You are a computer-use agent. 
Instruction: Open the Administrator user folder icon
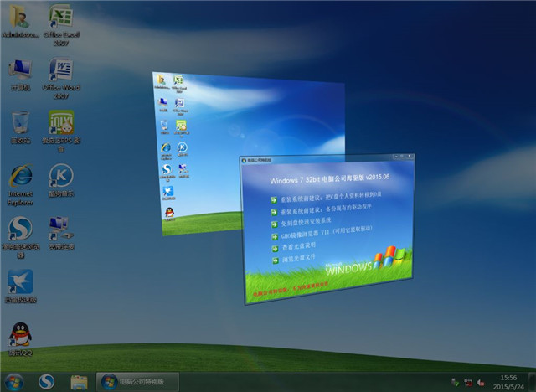point(20,20)
